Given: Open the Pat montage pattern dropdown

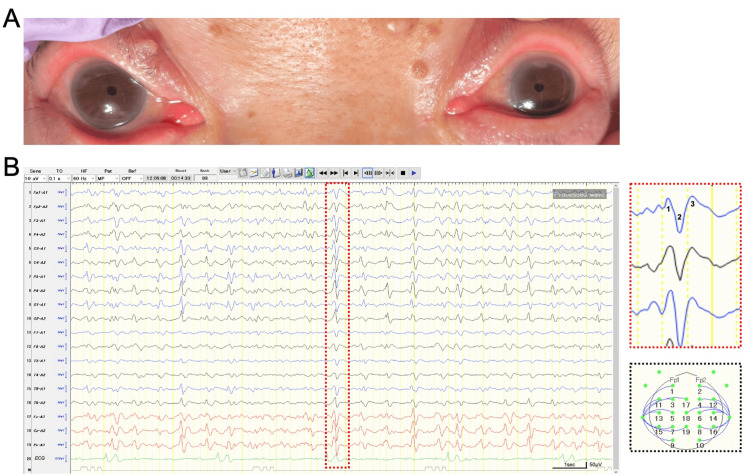Looking at the screenshot, I should [108, 178].
